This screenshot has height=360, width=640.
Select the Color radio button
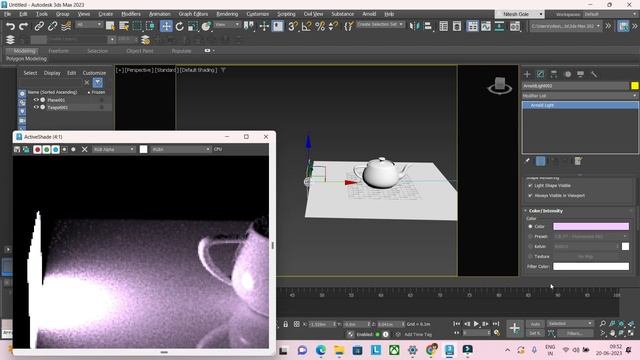pos(530,226)
